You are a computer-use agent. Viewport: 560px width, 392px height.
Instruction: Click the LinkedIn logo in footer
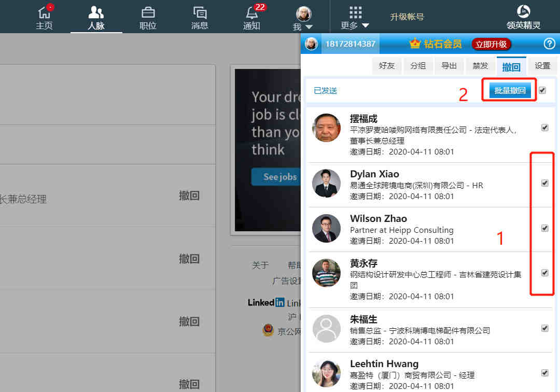(266, 302)
